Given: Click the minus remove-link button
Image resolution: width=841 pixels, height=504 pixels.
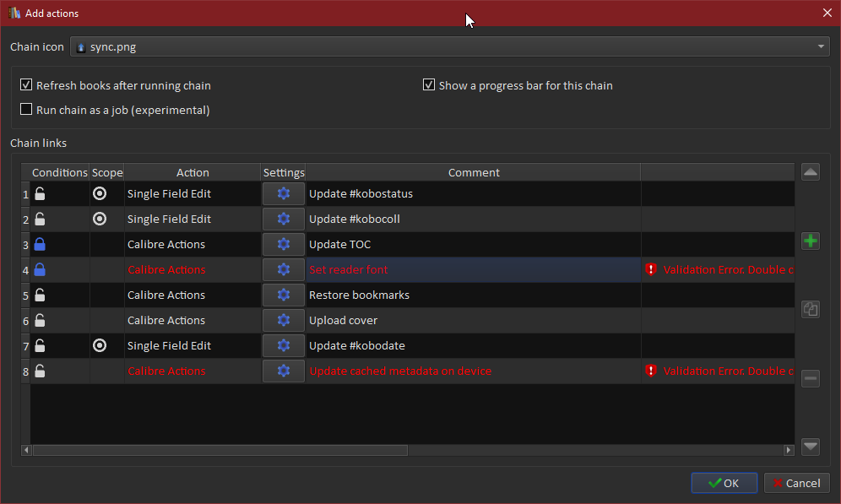Looking at the screenshot, I should point(810,378).
